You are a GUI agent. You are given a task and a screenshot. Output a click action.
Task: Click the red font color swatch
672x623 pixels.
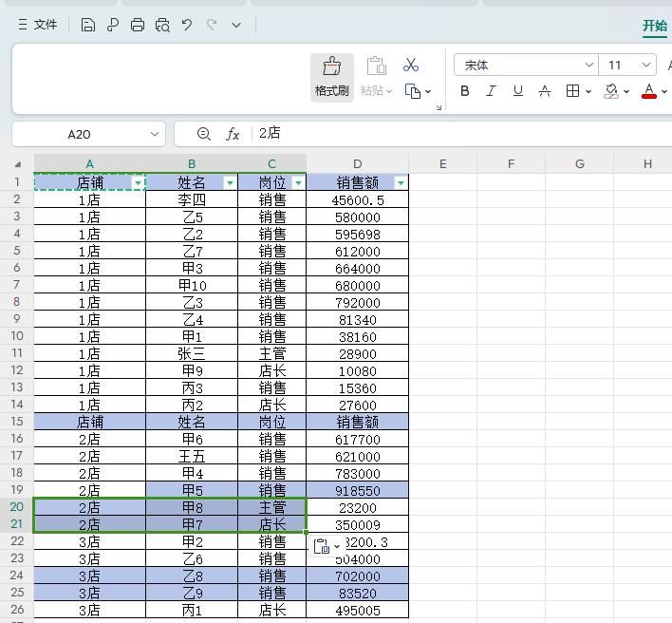click(649, 91)
